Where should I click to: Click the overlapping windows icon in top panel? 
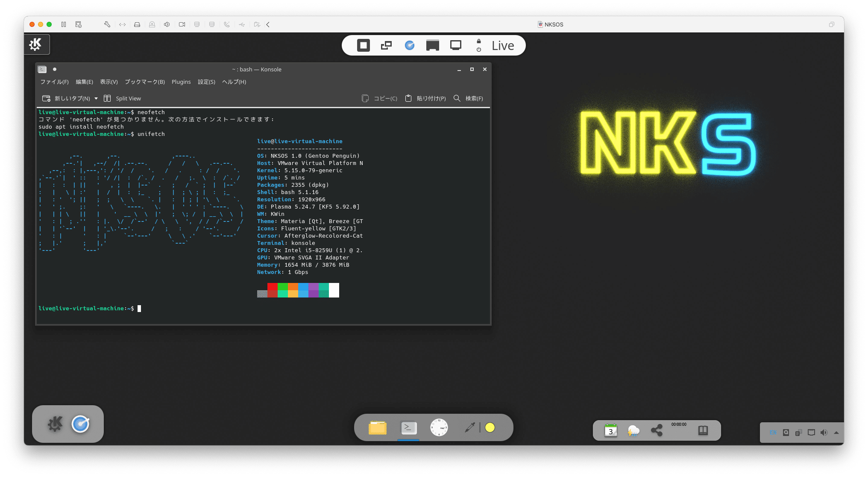(x=386, y=45)
